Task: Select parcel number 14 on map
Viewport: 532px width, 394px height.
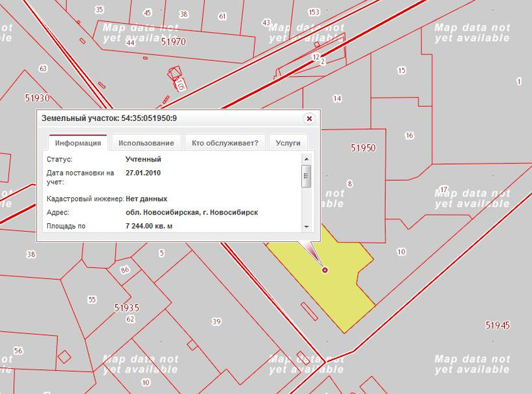Action: (337, 98)
